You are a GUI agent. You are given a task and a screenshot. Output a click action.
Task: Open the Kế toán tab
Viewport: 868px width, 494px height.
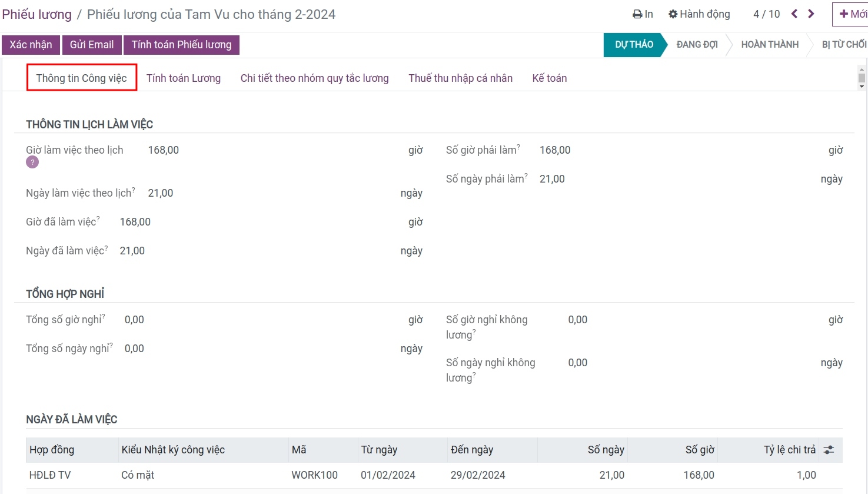click(549, 78)
